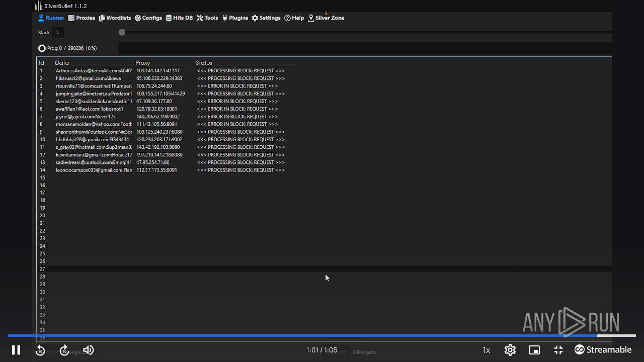
Task: Click proxy 197.210.141.218:8080
Action: point(159,155)
